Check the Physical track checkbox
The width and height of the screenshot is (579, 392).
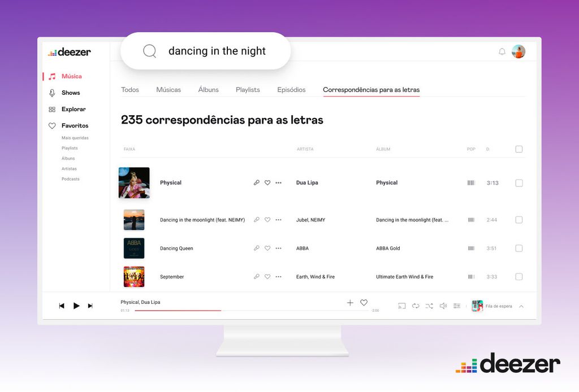tap(519, 183)
